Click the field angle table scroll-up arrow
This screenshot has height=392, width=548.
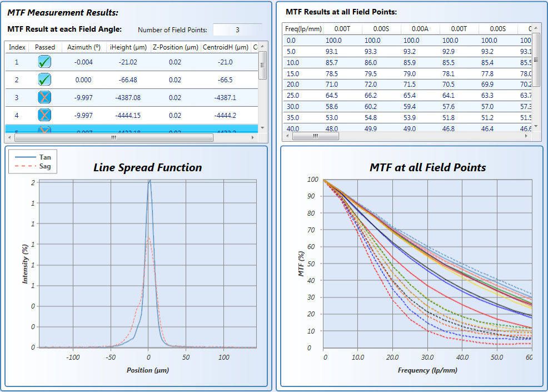pyautogui.click(x=263, y=47)
